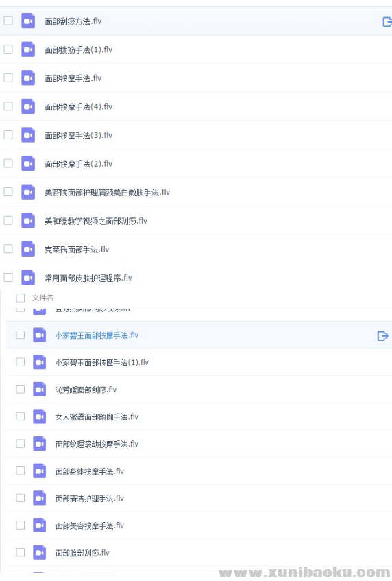Tick the checkbox beside 面部纹理滚动按摩手法.flv
Screen dimensions: 392x581
[21, 444]
